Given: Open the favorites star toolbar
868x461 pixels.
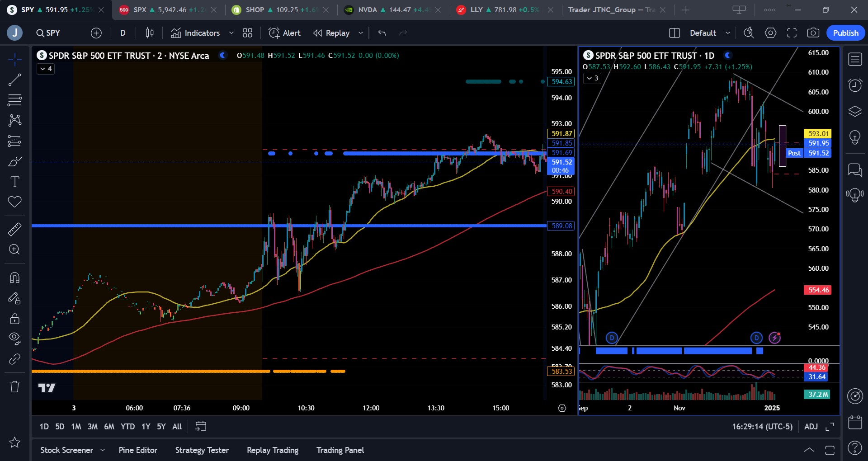Looking at the screenshot, I should click(14, 442).
